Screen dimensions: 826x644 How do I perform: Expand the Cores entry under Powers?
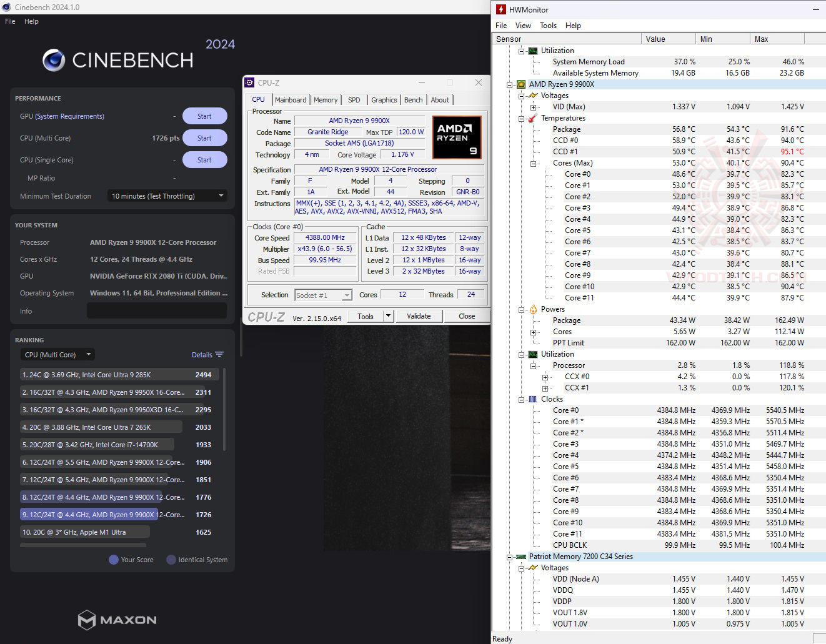[534, 332]
